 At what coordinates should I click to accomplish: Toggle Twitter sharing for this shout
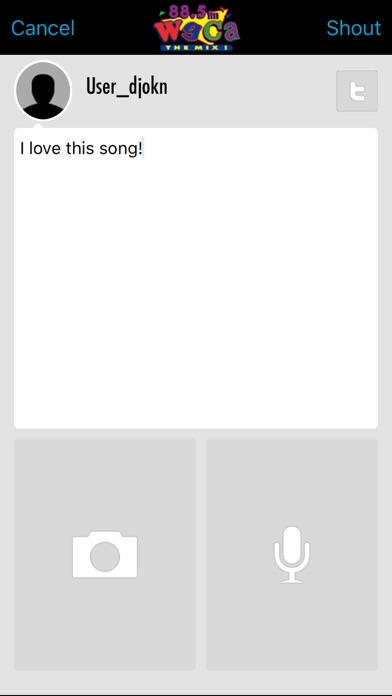(x=357, y=91)
